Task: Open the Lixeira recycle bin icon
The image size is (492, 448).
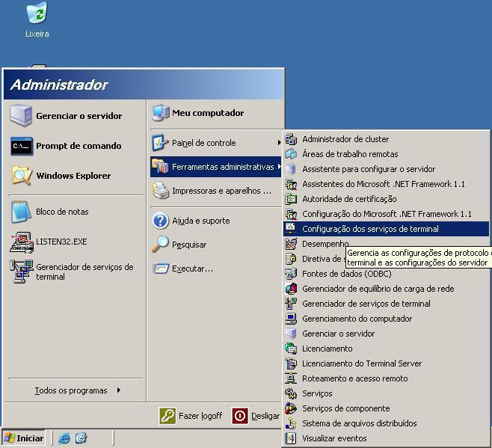Action: (37, 14)
